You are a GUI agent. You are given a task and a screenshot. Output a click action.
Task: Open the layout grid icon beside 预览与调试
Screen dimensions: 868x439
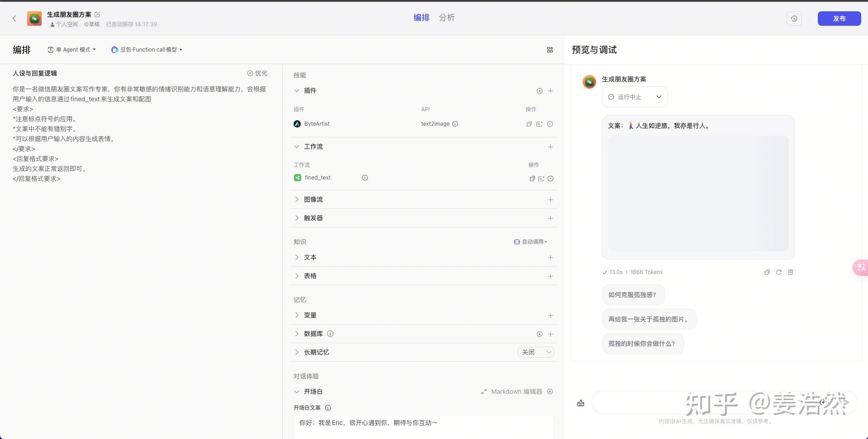pyautogui.click(x=550, y=50)
